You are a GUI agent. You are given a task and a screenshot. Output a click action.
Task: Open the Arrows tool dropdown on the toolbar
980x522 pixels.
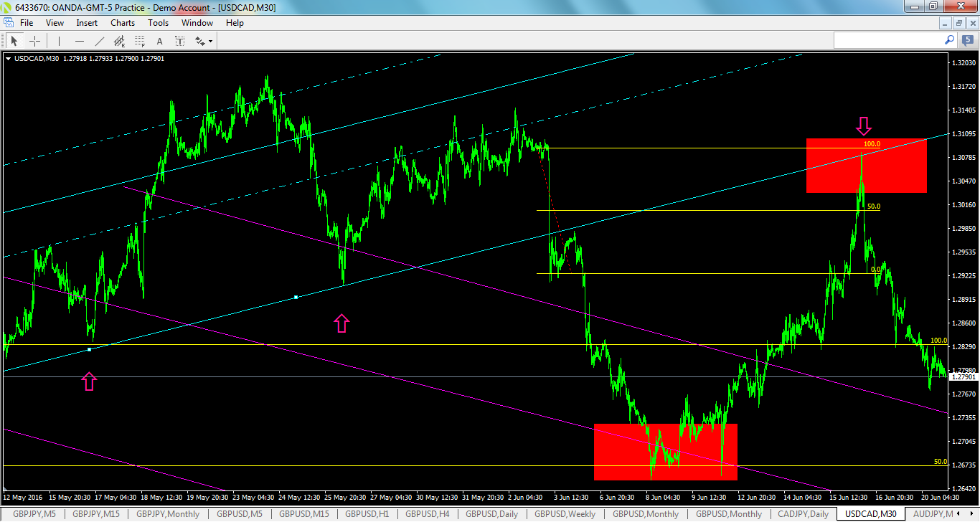pos(209,40)
